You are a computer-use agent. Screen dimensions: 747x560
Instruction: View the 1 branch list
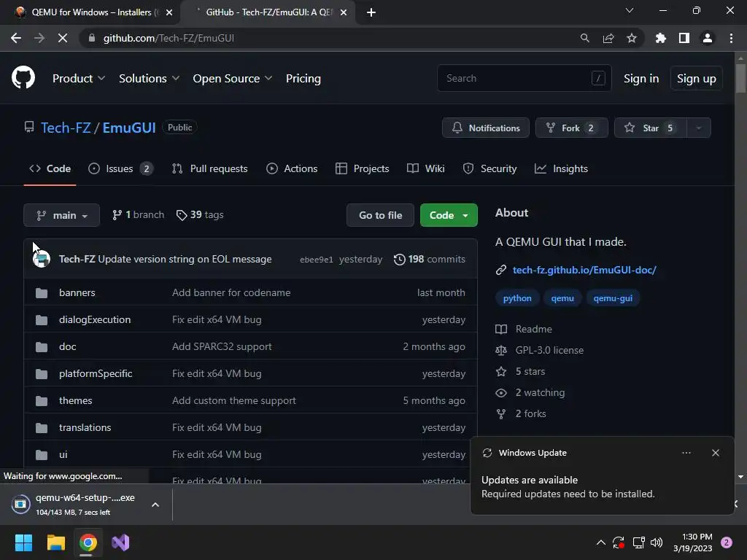138,215
